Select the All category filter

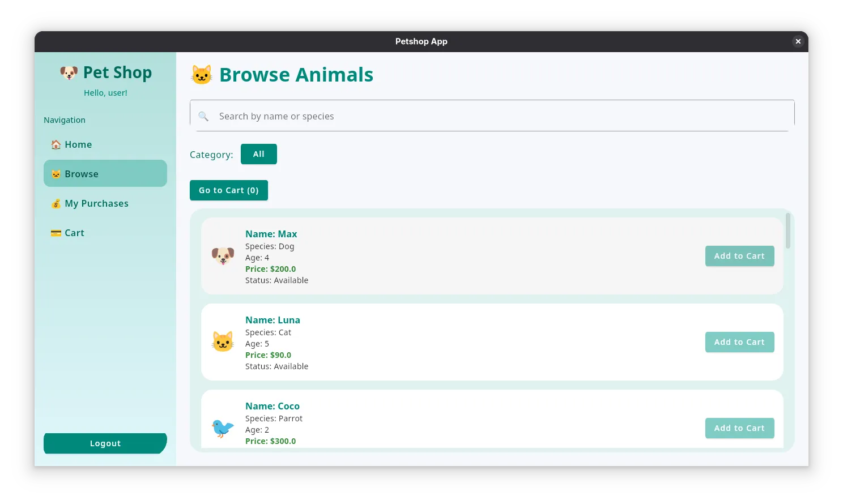[258, 154]
